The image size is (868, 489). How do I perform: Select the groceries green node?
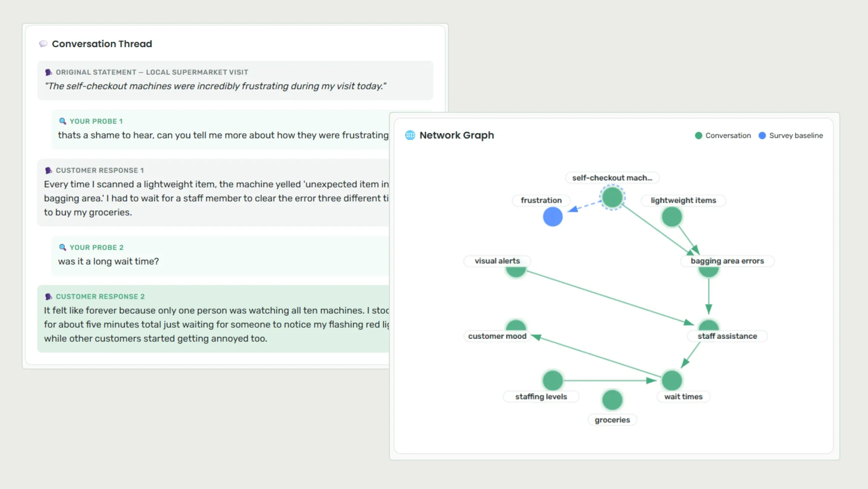tap(612, 400)
